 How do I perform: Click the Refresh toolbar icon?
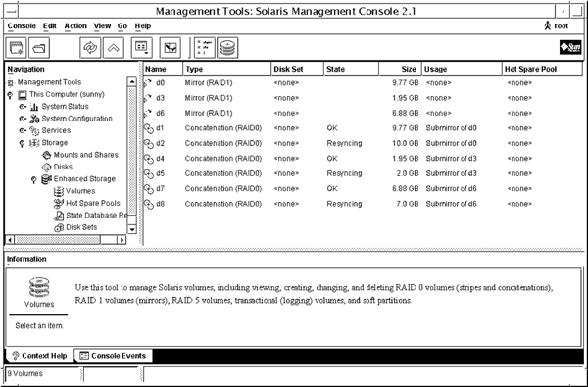[90, 48]
